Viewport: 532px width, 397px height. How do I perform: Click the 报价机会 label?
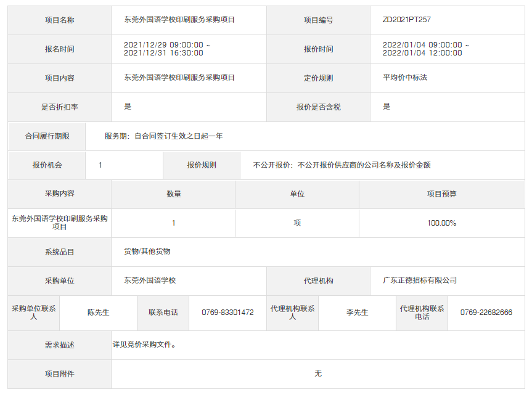(x=47, y=165)
